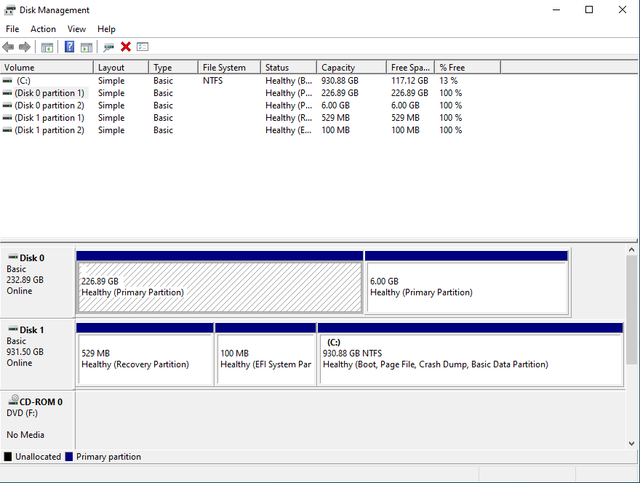Select (Disk 0 partition 1) in volume list

[49, 93]
